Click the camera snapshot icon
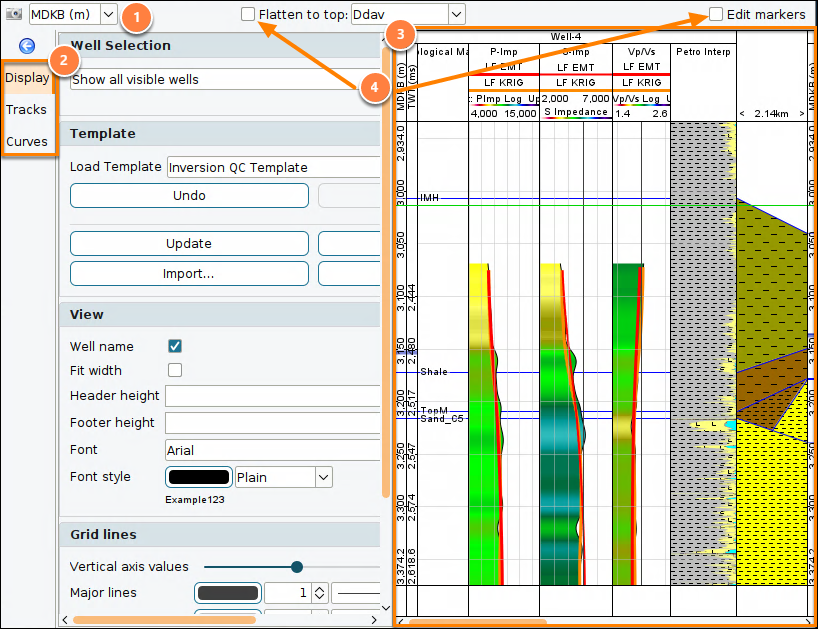818x629 pixels. (14, 14)
